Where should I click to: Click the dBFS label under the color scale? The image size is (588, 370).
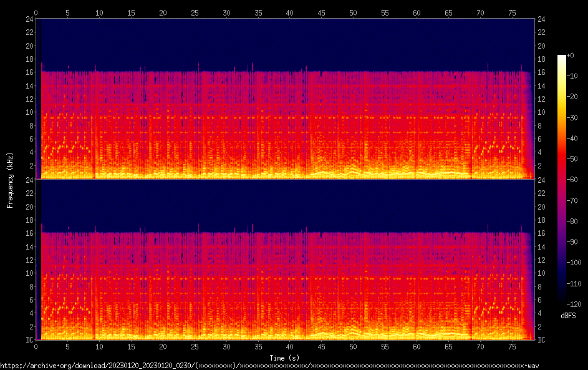[x=568, y=316]
